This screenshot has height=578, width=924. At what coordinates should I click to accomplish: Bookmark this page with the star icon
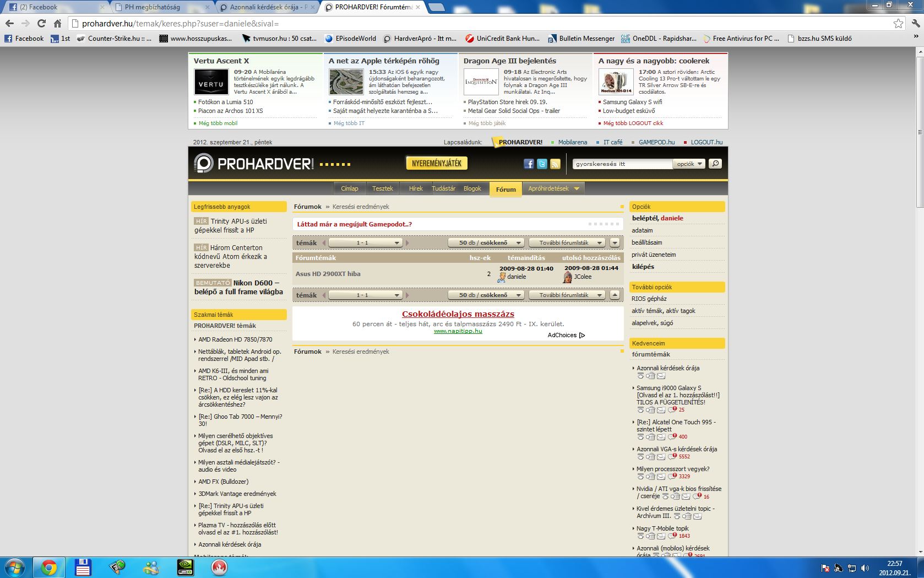coord(898,24)
